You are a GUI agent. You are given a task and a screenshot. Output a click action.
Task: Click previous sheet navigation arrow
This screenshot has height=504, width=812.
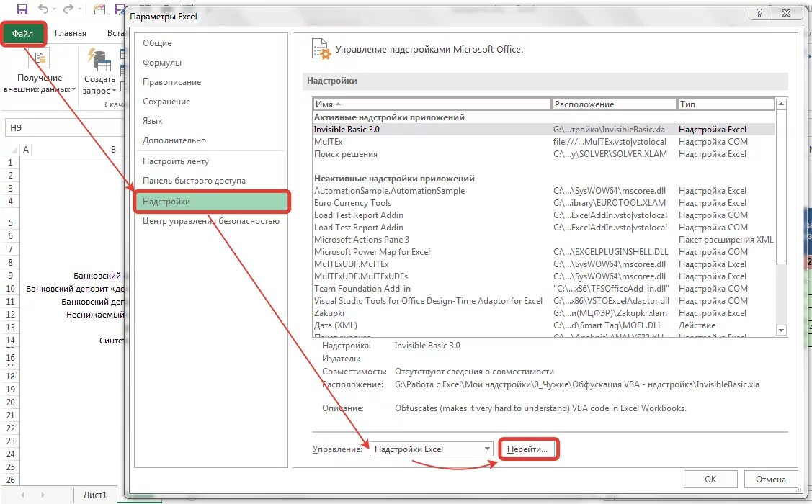pyautogui.click(x=22, y=495)
